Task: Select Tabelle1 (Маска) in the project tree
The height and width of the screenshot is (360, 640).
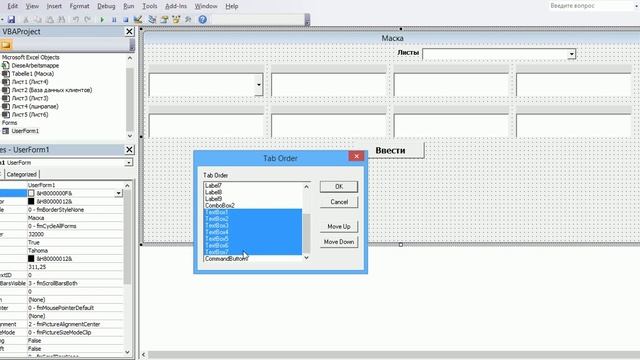Action: tap(33, 73)
